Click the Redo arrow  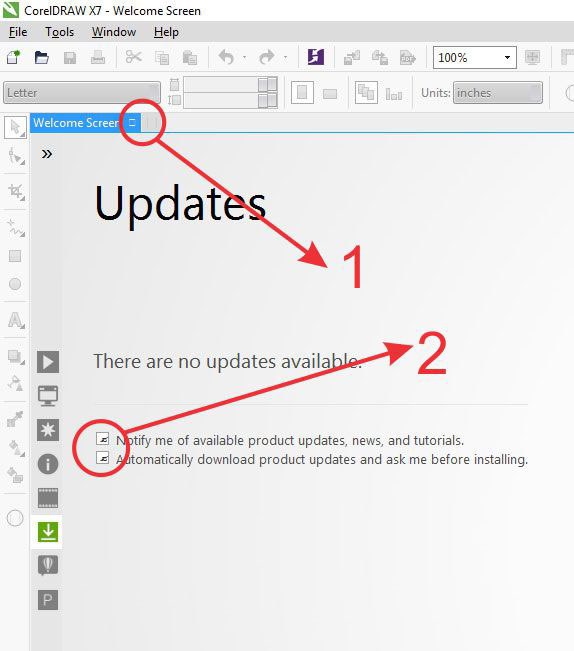(267, 57)
